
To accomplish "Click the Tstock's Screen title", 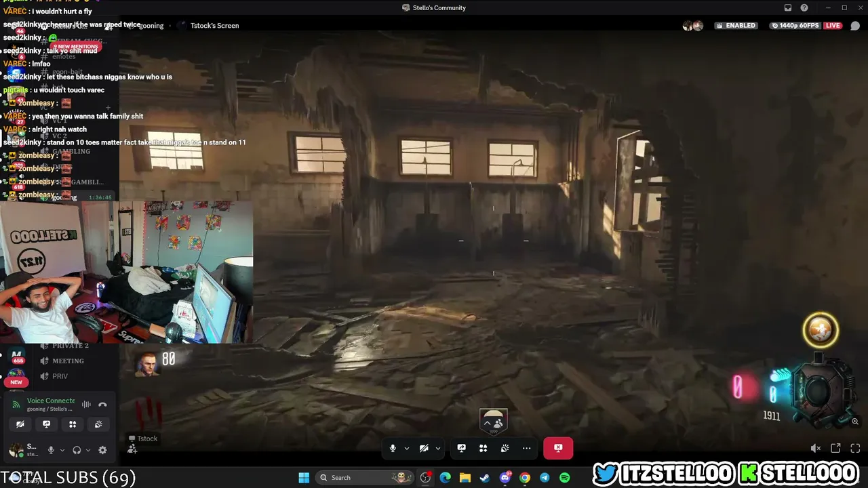I will [x=214, y=26].
